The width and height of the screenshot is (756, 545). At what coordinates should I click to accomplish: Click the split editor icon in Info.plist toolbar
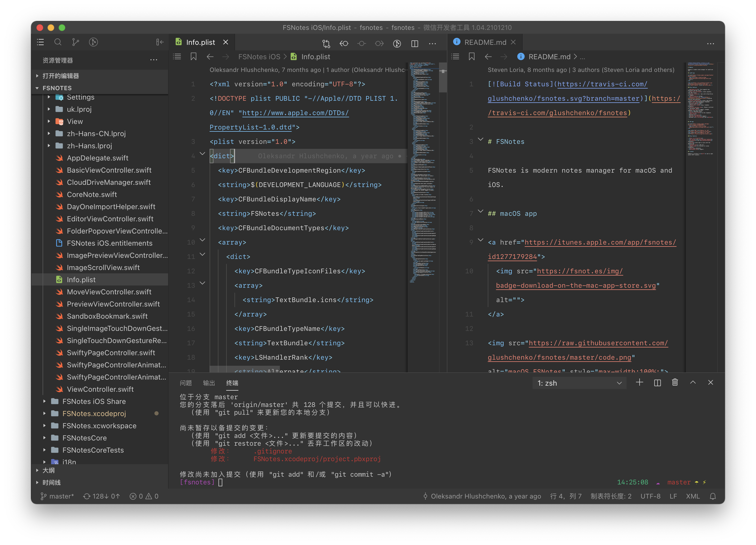415,43
